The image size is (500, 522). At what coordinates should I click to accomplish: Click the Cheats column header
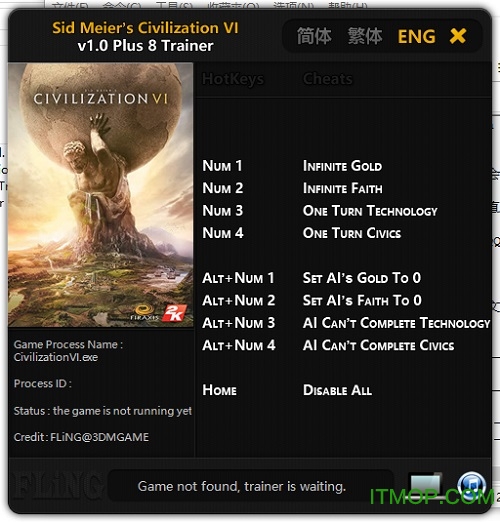click(327, 79)
